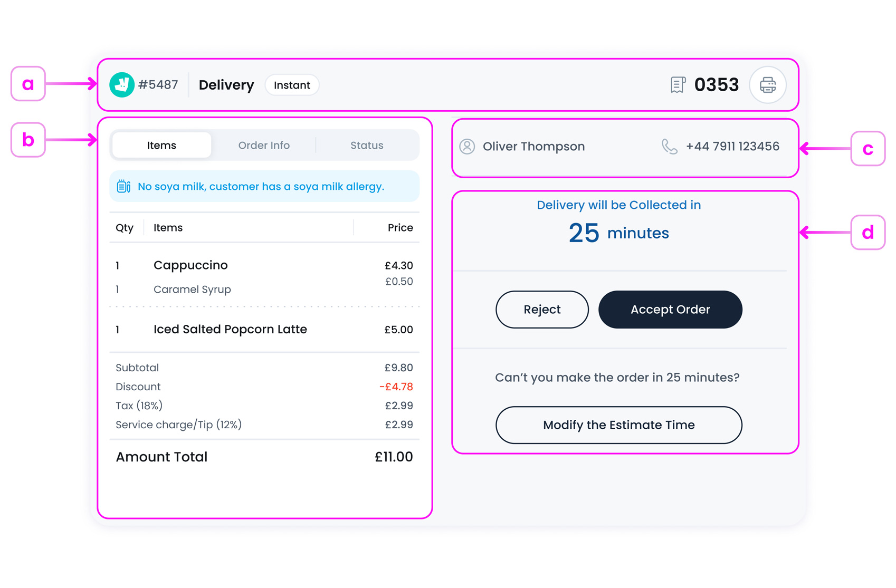Select the Items tab

161,145
